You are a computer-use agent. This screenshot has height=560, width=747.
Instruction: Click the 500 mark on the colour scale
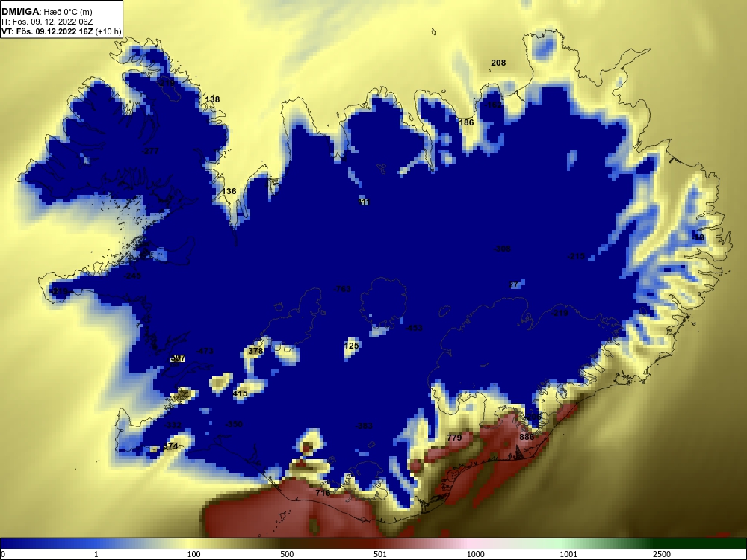pos(287,554)
